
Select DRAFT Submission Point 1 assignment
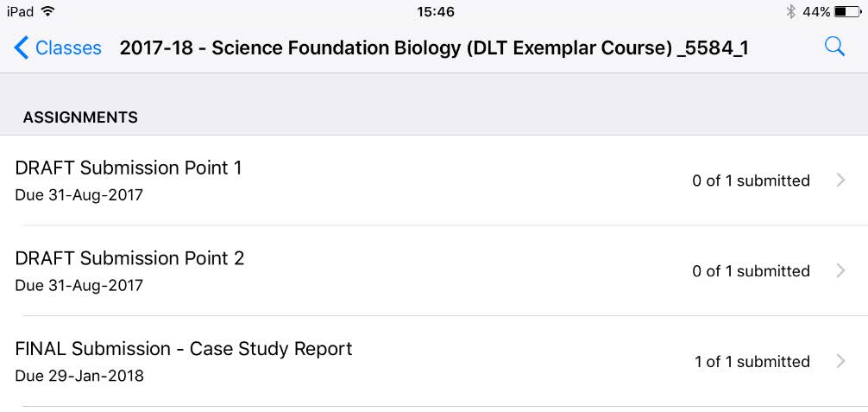434,181
